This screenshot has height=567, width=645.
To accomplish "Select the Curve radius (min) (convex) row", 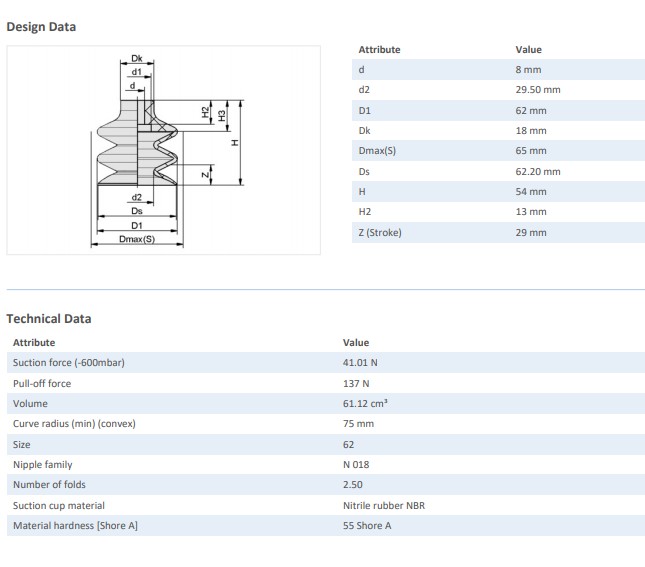I will [74, 423].
